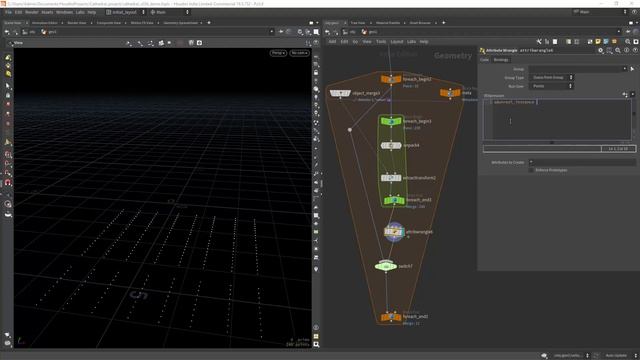This screenshot has height=360, width=640.
Task: Click the viewport display options icon at bottom right
Action: [316, 344]
